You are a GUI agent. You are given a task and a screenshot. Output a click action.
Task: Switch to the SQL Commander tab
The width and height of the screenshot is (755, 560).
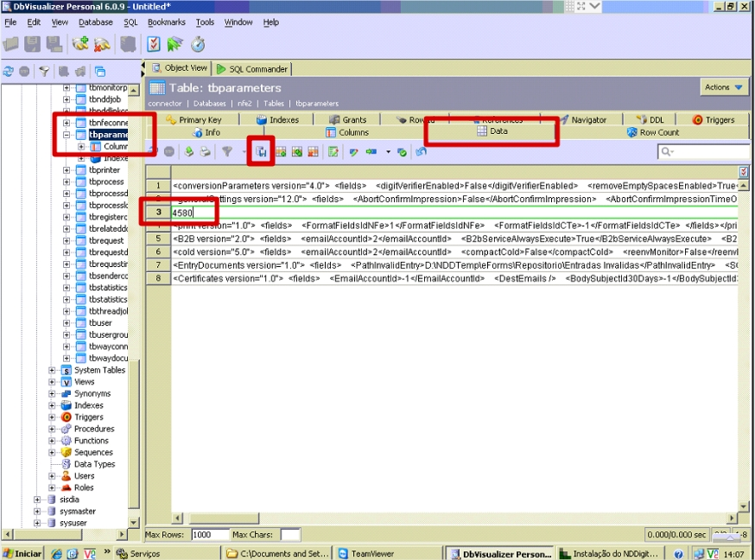(252, 68)
